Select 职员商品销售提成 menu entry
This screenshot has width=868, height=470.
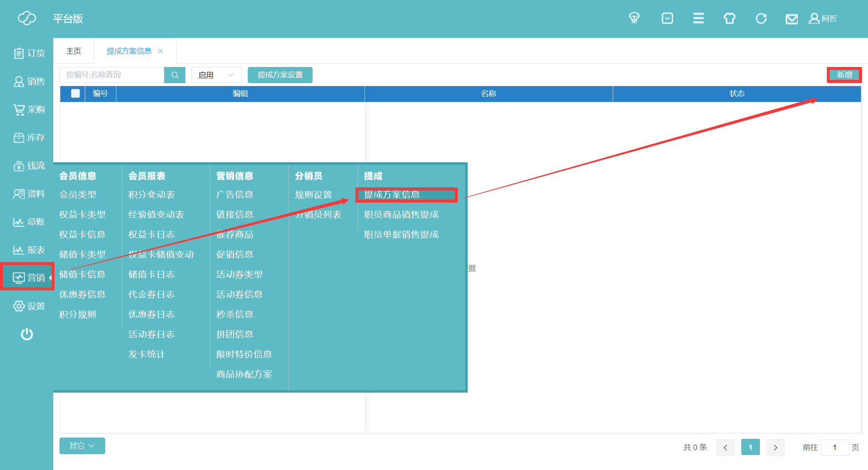(x=401, y=215)
